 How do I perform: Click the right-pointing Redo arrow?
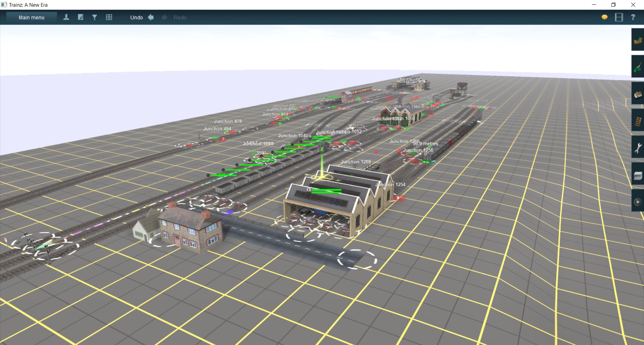click(x=164, y=17)
